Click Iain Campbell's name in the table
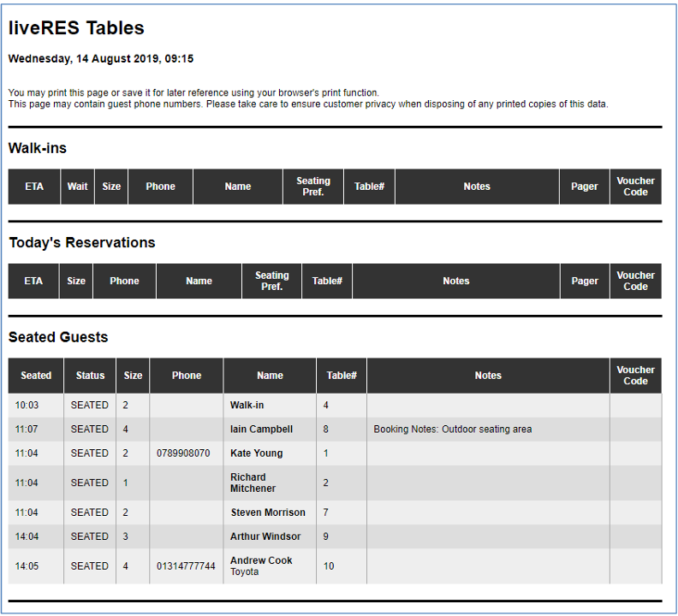This screenshot has height=616, width=678. coord(261,429)
